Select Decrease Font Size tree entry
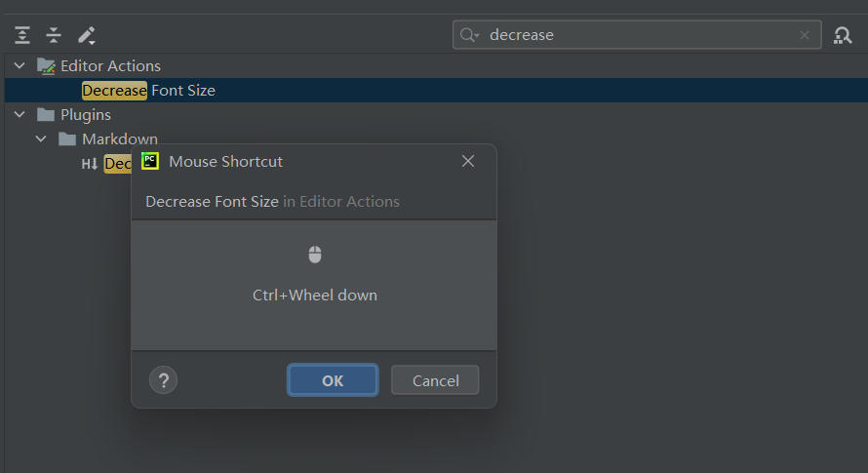Image resolution: width=868 pixels, height=473 pixels. pyautogui.click(x=148, y=91)
